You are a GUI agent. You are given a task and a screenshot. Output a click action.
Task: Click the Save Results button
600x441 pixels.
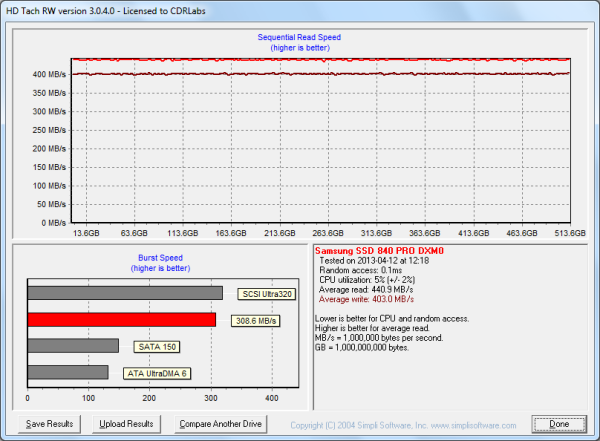point(48,424)
